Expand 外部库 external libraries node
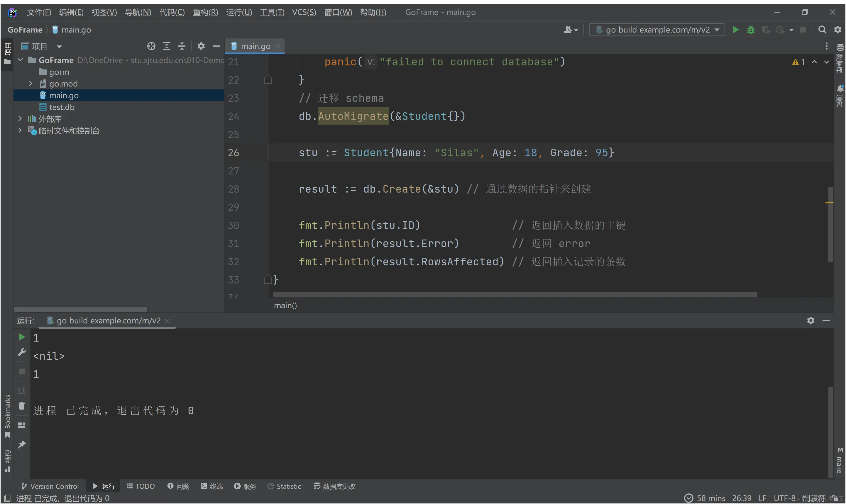Screen dimensions: 846x504 coord(20,119)
